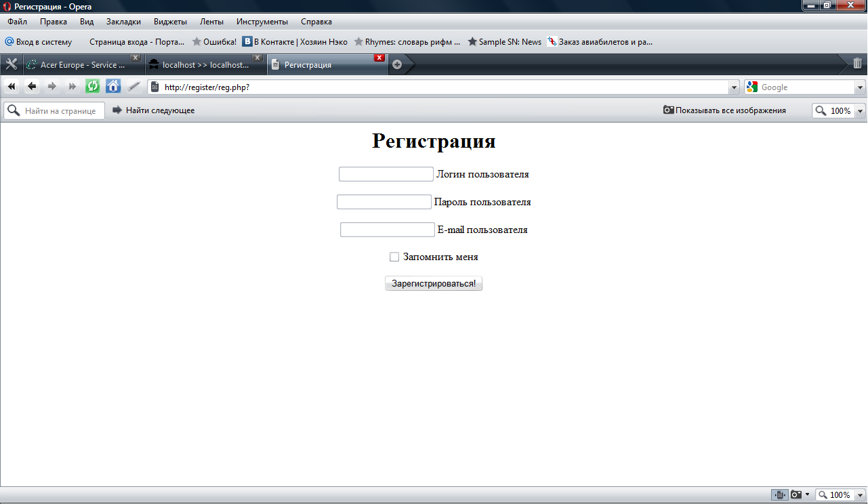Open the Ленты menu
The width and height of the screenshot is (868, 504).
coord(211,22)
